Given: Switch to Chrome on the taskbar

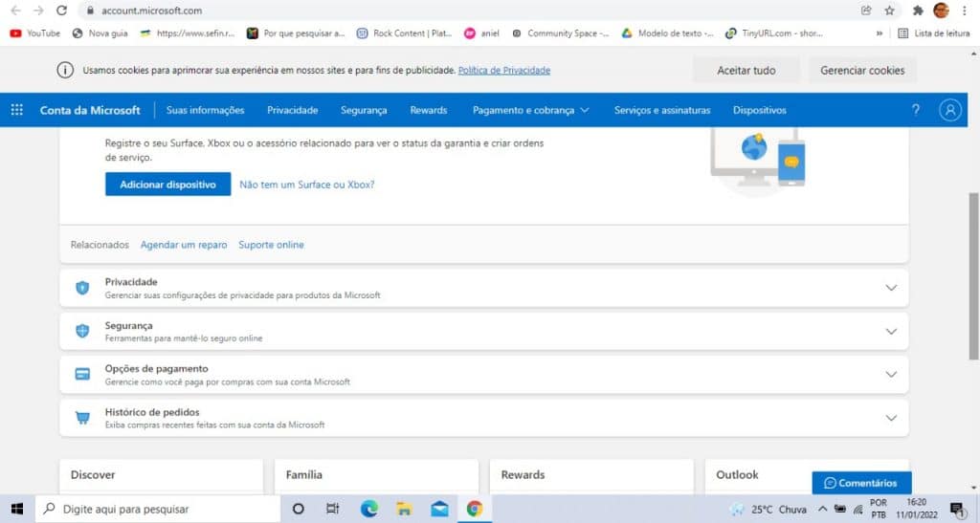Looking at the screenshot, I should coord(475,509).
